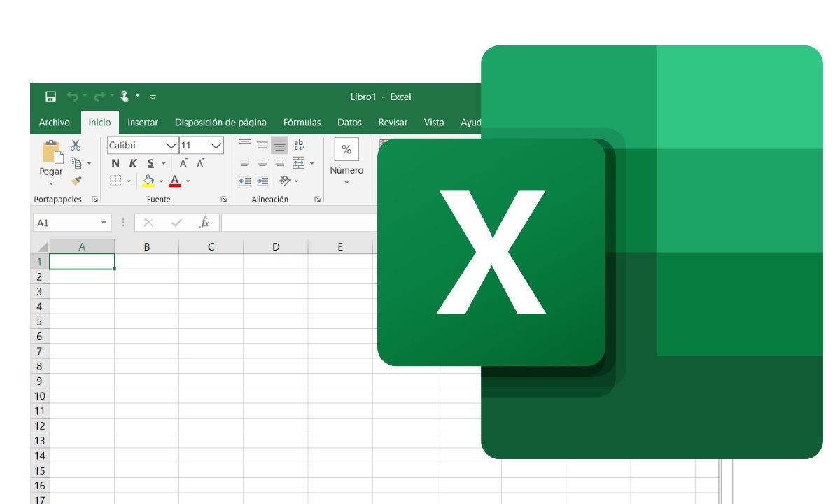Apply red font color
The image size is (840, 504).
point(175,181)
